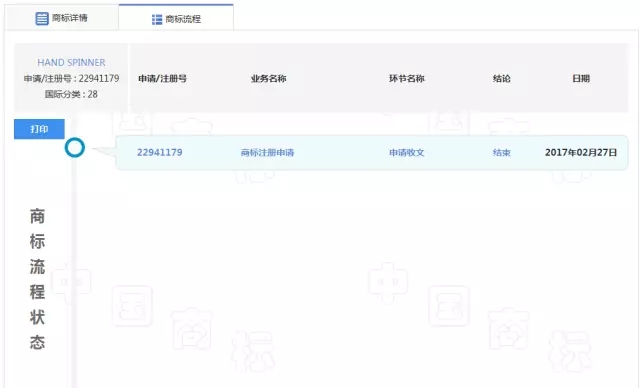Screen dimensions: 640x388
Task: Click the vertical 商标流程状态 label
Action: (x=37, y=279)
